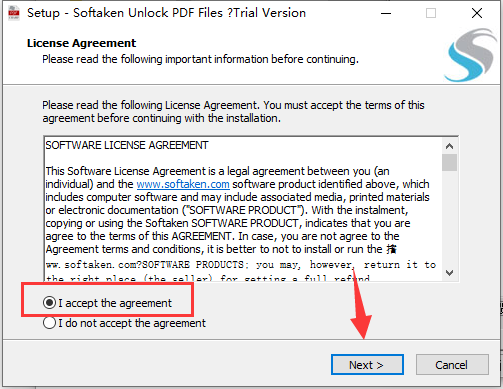Open the www.softaken.com link
Viewport: 503px width, 389px height.
pos(183,184)
